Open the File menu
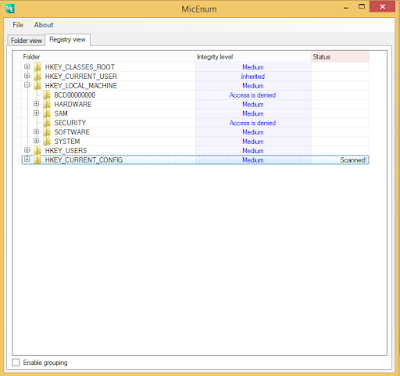This screenshot has height=376, width=400. [x=18, y=25]
